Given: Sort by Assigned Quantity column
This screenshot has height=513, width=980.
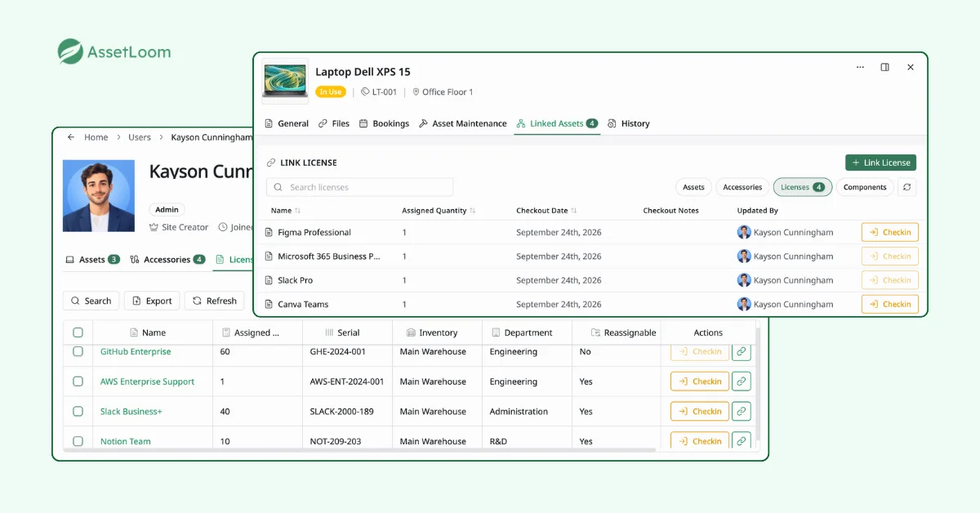Looking at the screenshot, I should tap(439, 211).
